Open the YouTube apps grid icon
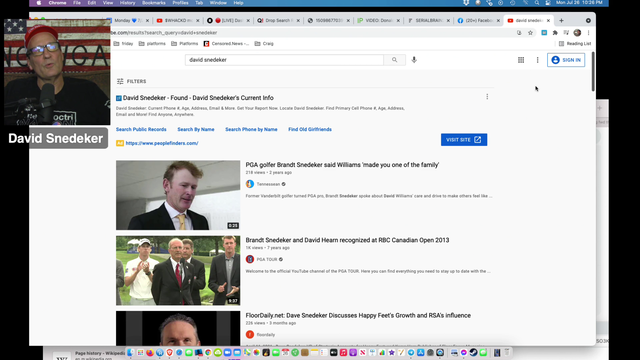The image size is (640, 360). pos(521,60)
